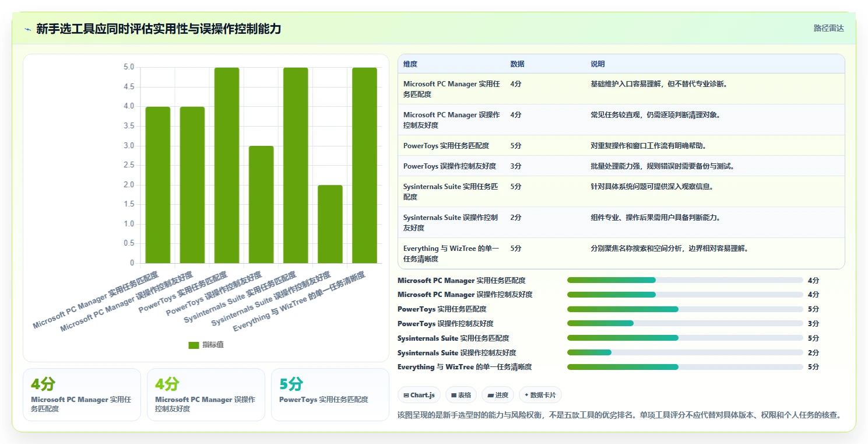Image resolution: width=868 pixels, height=444 pixels.
Task: Click the 数据 column header
Action: pos(517,64)
